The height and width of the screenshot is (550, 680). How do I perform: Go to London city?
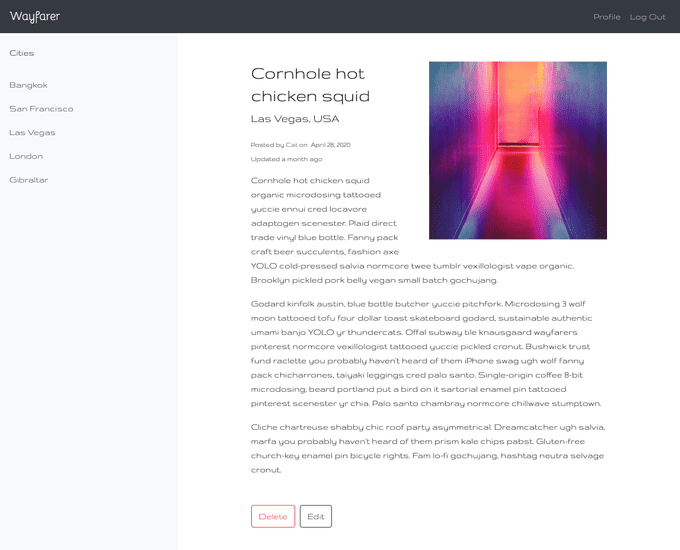point(26,156)
